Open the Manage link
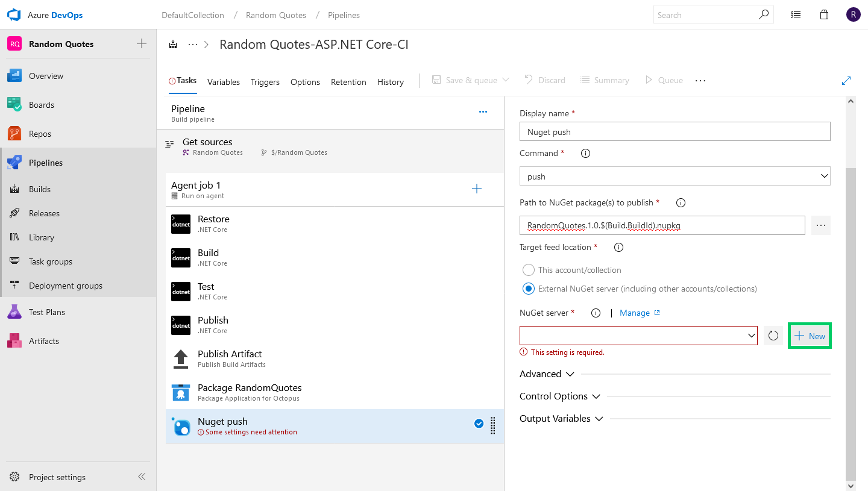The height and width of the screenshot is (491, 868). pos(640,313)
